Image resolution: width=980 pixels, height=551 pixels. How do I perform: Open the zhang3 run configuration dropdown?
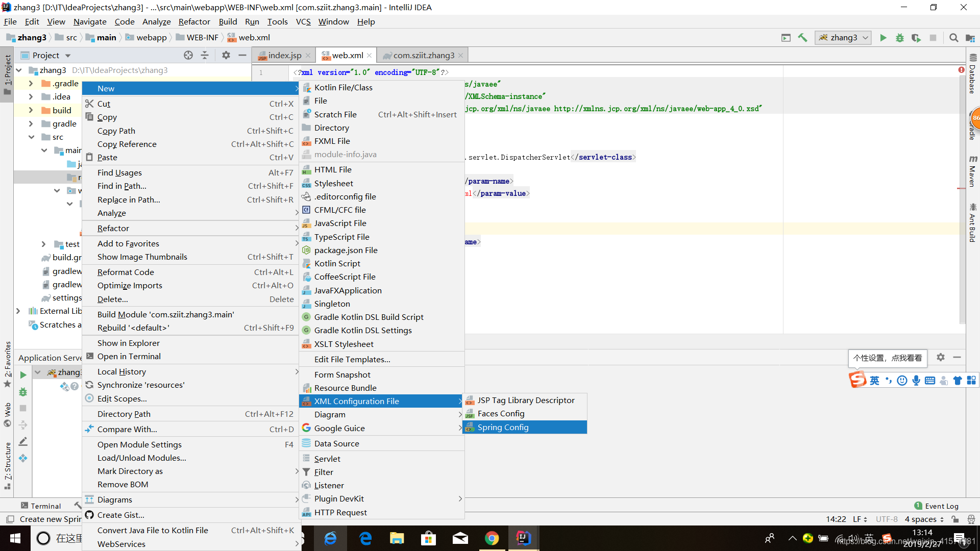click(843, 38)
